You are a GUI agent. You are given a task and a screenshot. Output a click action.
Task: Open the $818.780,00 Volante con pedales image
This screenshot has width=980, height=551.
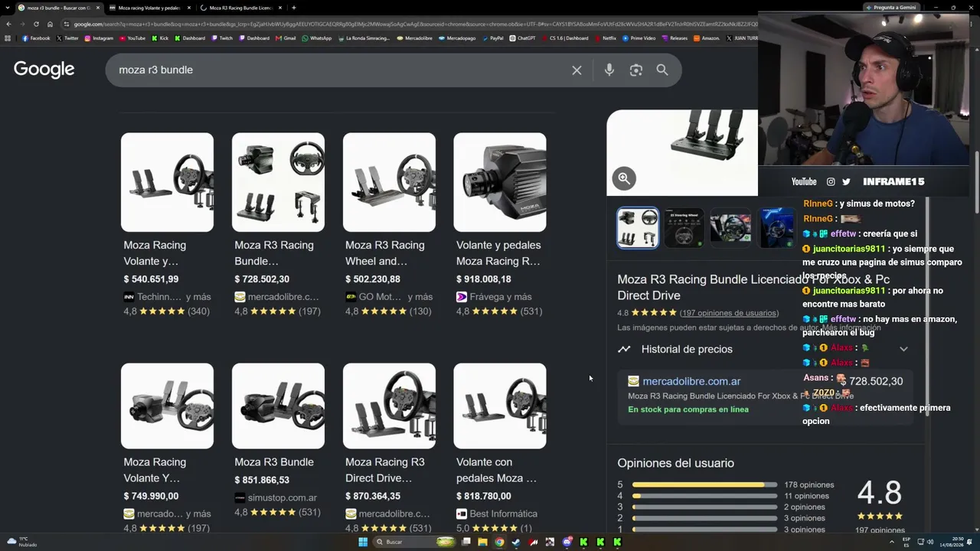pyautogui.click(x=500, y=406)
